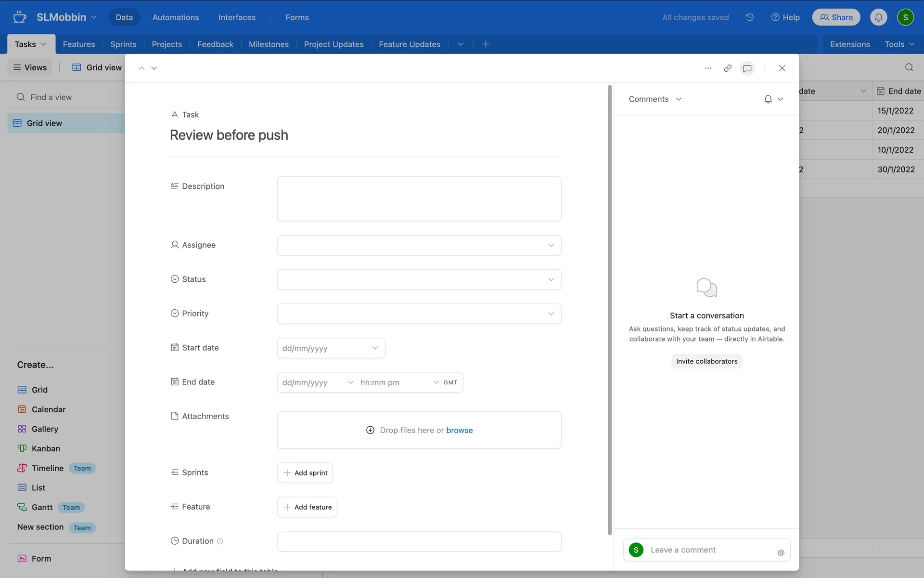The height and width of the screenshot is (578, 924).
Task: Copy record link using chain icon
Action: (728, 68)
